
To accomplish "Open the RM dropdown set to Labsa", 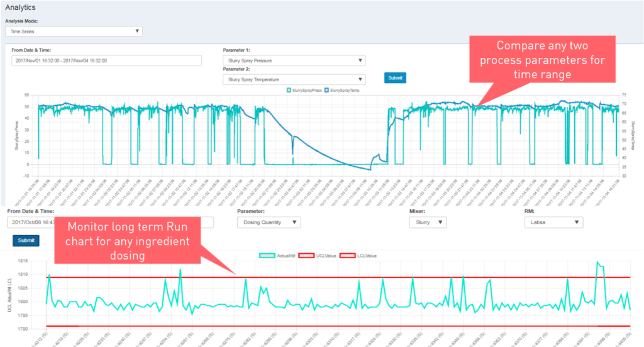I will [553, 222].
